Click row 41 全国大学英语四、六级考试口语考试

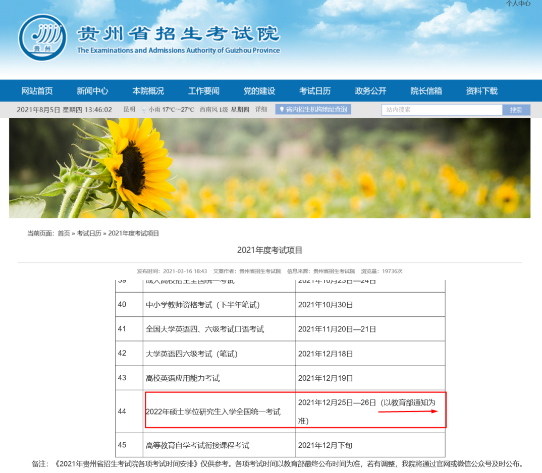(x=219, y=329)
